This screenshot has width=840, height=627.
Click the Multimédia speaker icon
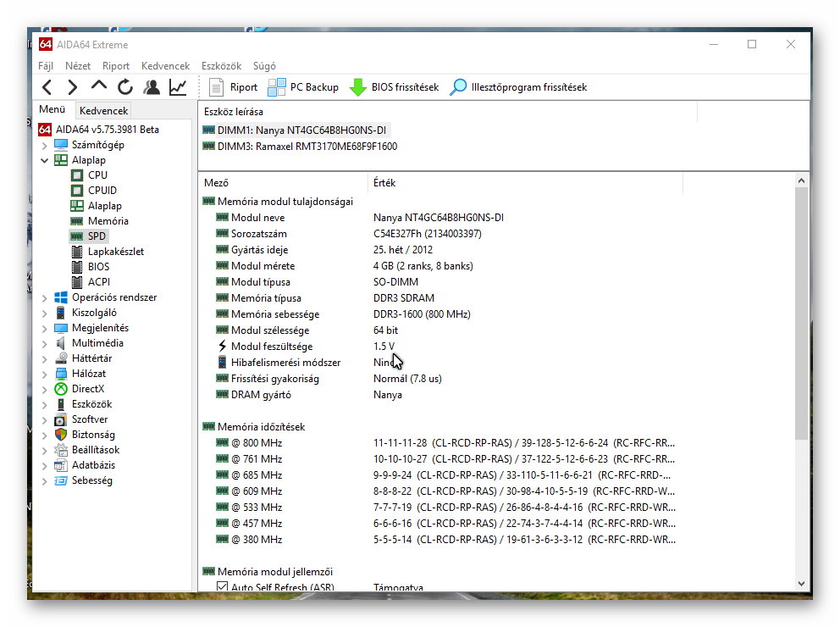pyautogui.click(x=61, y=343)
